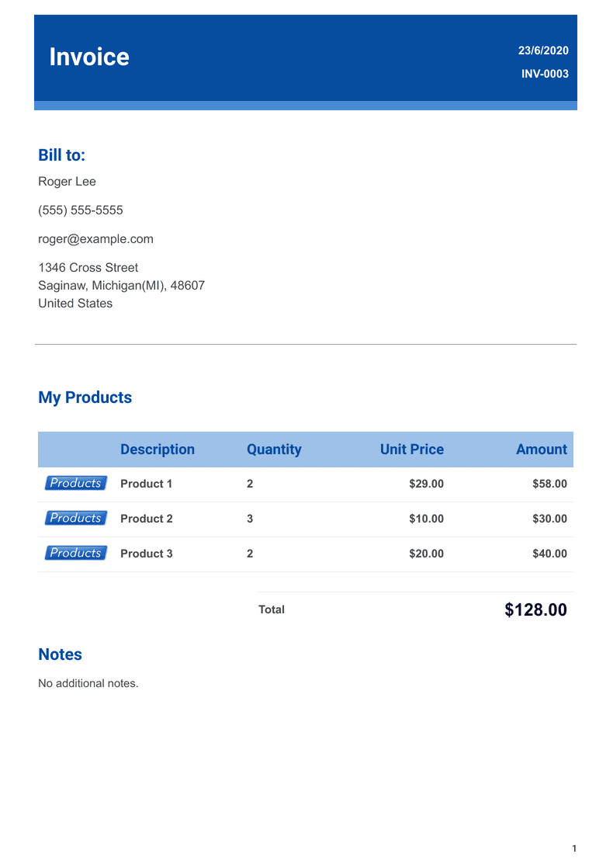The image size is (613, 868).
Task: Click the $30.00 amount for Product 2
Action: 549,519
